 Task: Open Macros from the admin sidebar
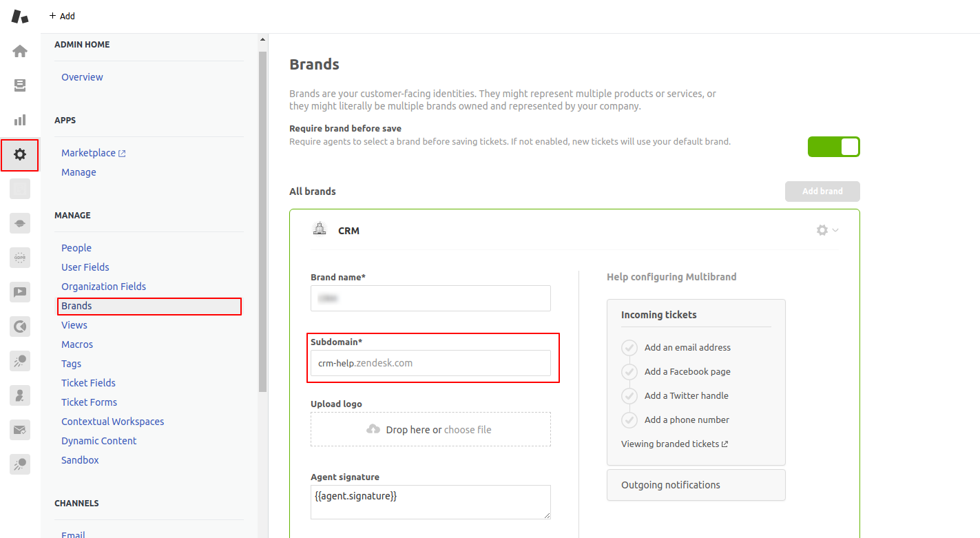[x=77, y=344]
